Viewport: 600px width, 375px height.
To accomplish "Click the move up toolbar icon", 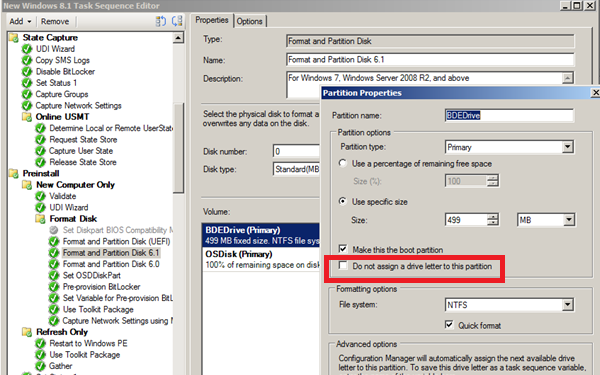I will click(161, 21).
